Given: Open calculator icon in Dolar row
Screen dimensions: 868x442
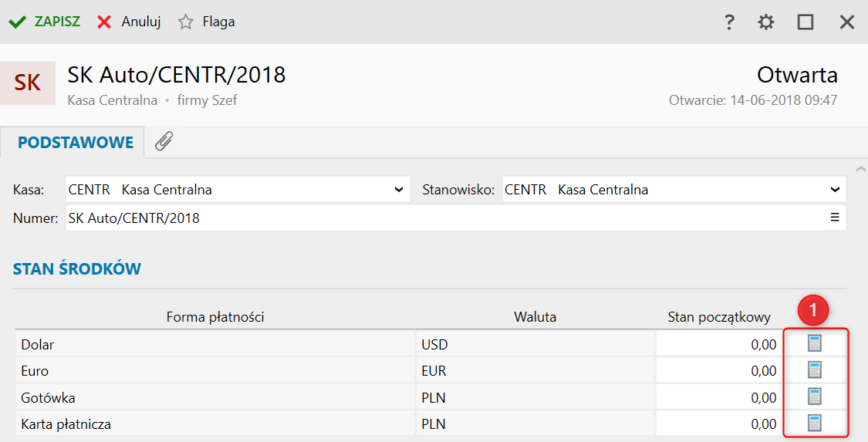Looking at the screenshot, I should click(814, 344).
